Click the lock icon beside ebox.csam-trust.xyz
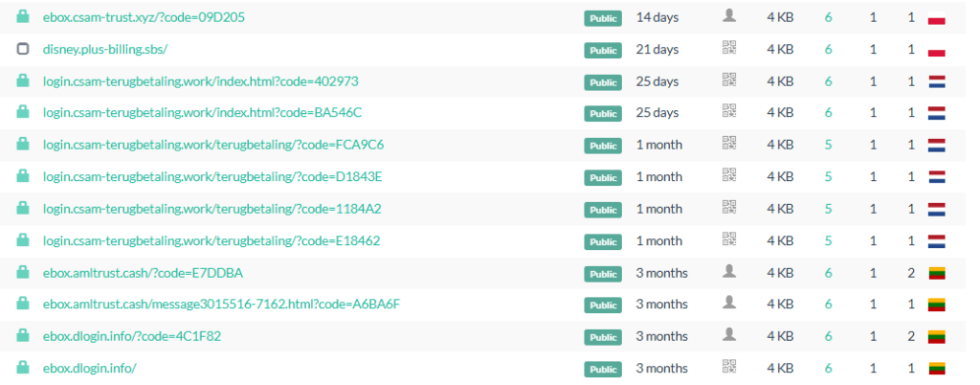This screenshot has height=385, width=980. pyautogui.click(x=23, y=17)
